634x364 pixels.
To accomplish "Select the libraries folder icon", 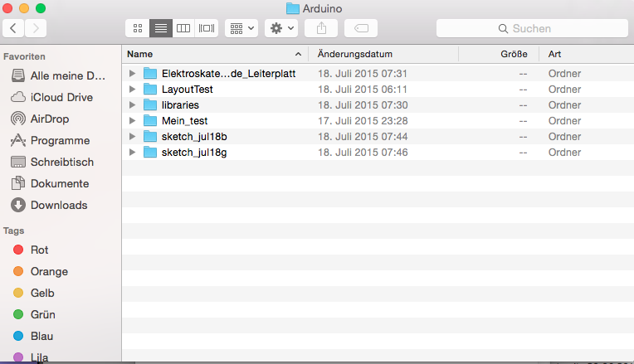I will (x=150, y=104).
